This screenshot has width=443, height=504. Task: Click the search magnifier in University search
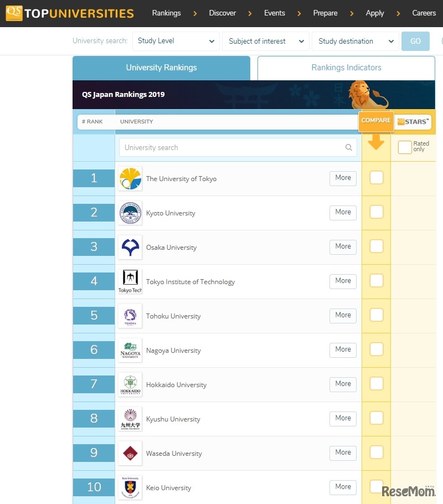349,148
